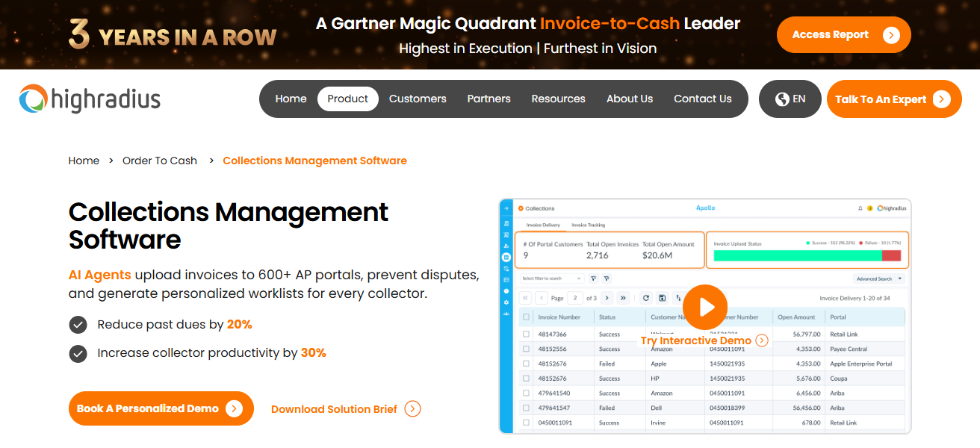
Task: Go to next page in demo pagination
Action: [607, 298]
